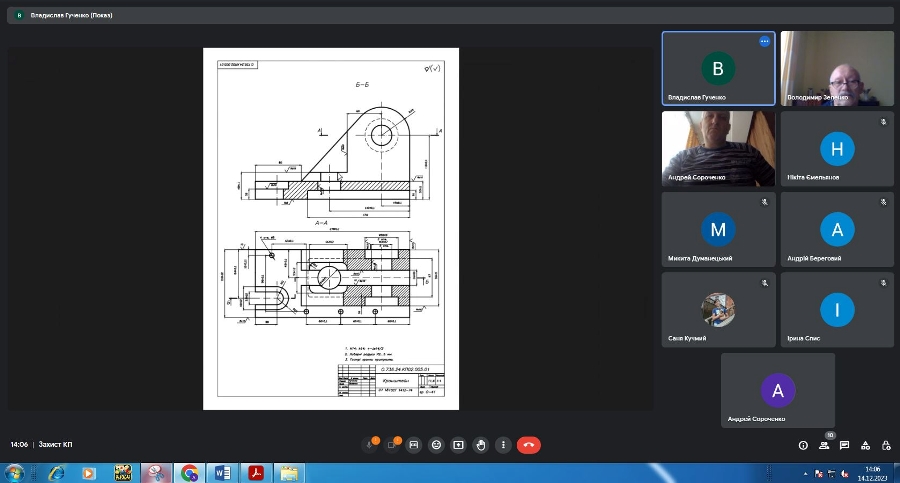Open options on Владислав Гученко tile
This screenshot has width=900, height=483.
point(764,41)
